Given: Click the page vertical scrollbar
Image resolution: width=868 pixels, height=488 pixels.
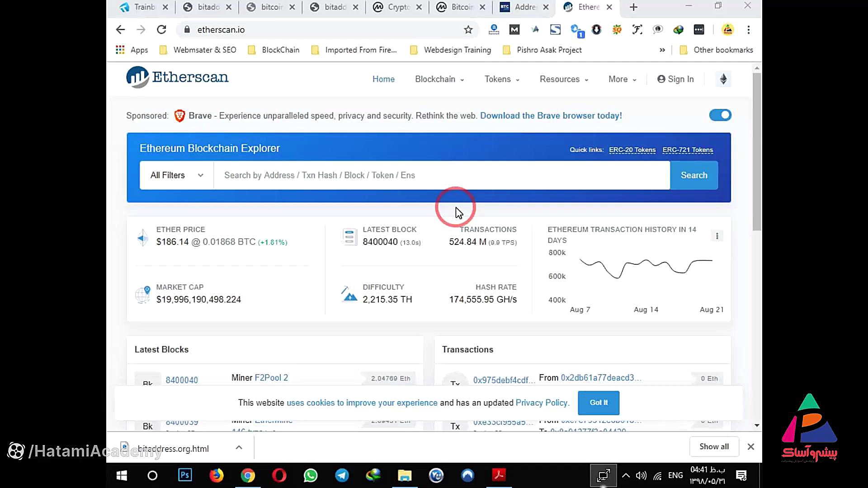Looking at the screenshot, I should click(x=757, y=152).
